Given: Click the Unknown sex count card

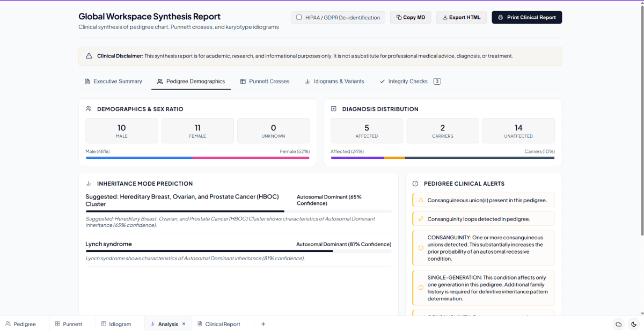Looking at the screenshot, I should point(274,131).
